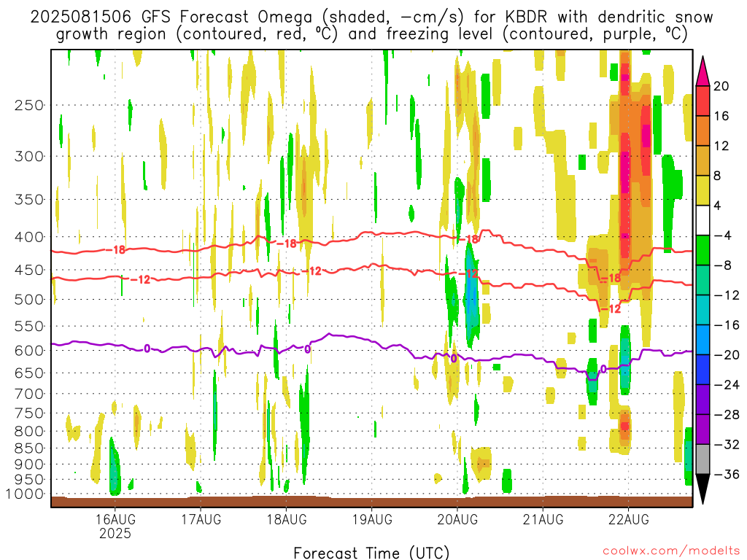Image resolution: width=747 pixels, height=560 pixels.
Task: Click the 18AUG date label
Action: 286,519
